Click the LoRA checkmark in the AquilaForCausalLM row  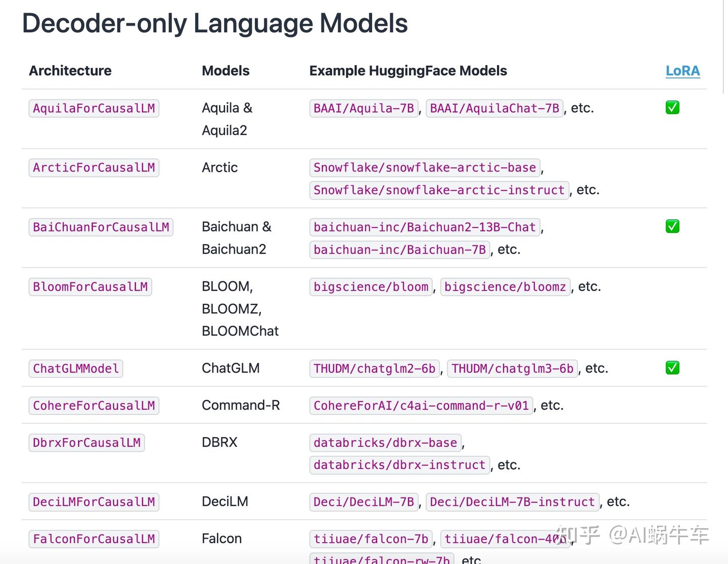point(672,108)
